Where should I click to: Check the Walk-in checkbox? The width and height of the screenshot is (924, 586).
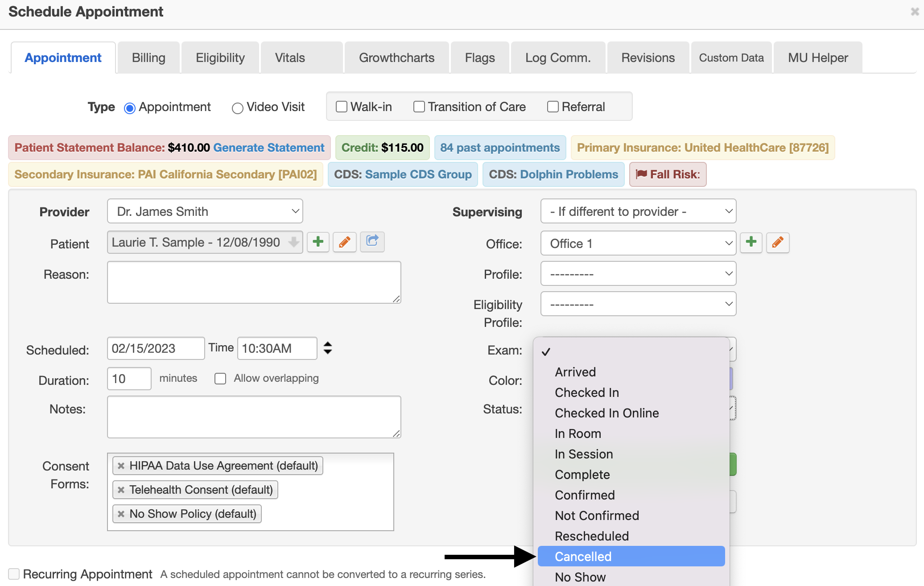(x=342, y=107)
